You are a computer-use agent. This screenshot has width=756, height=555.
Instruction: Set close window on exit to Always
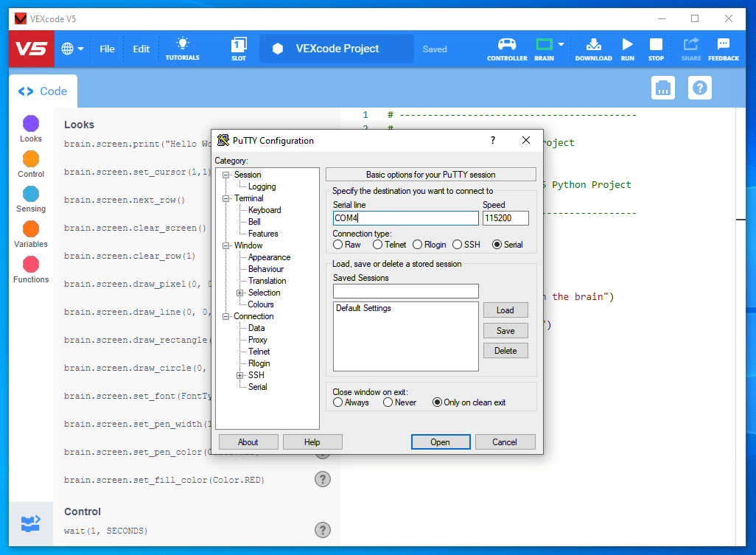pyautogui.click(x=338, y=402)
